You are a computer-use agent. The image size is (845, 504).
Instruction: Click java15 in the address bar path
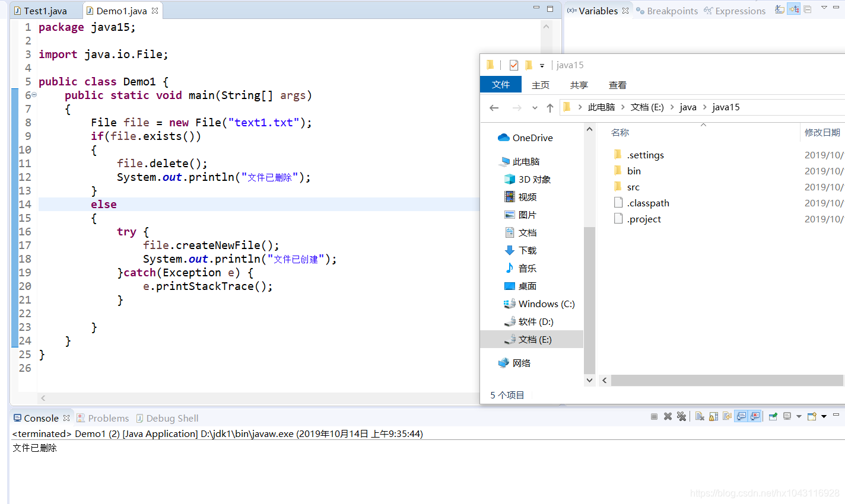point(726,107)
